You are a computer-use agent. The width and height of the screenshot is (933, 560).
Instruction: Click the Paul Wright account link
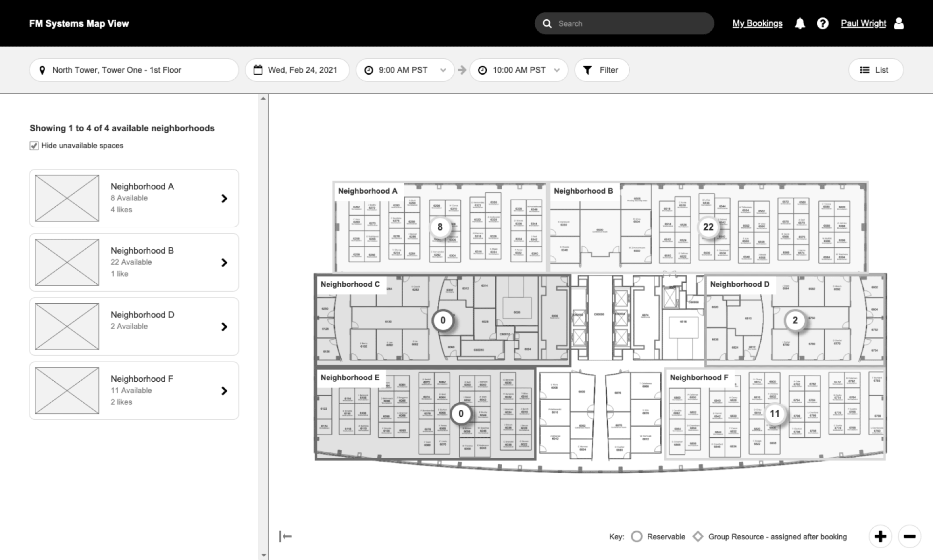[863, 23]
